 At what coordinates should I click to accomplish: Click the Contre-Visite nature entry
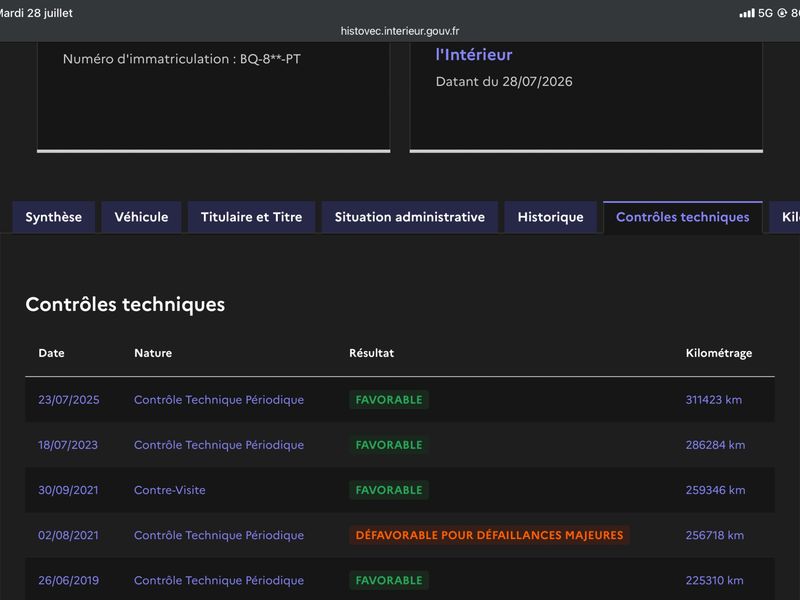point(170,490)
